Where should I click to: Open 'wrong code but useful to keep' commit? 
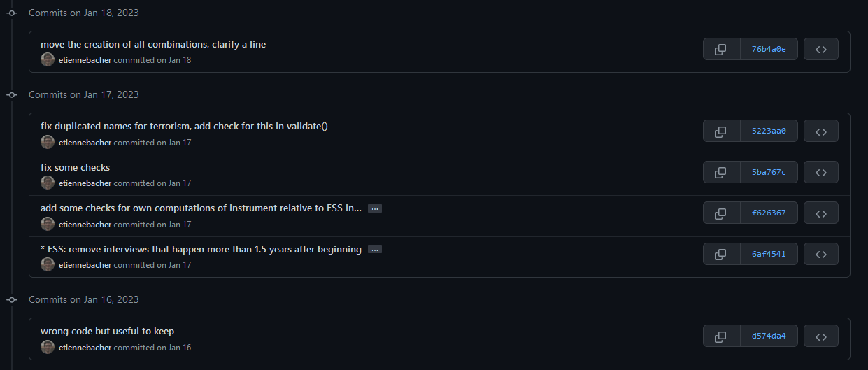point(107,331)
